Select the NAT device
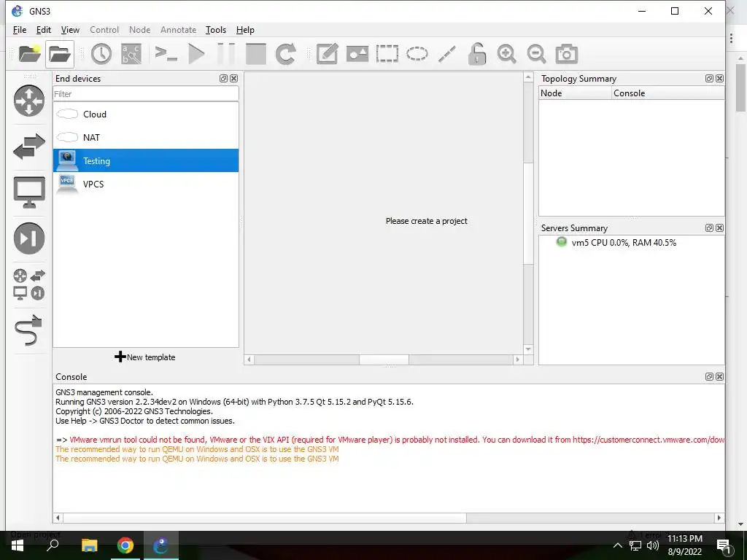This screenshot has width=747, height=560. [x=146, y=138]
